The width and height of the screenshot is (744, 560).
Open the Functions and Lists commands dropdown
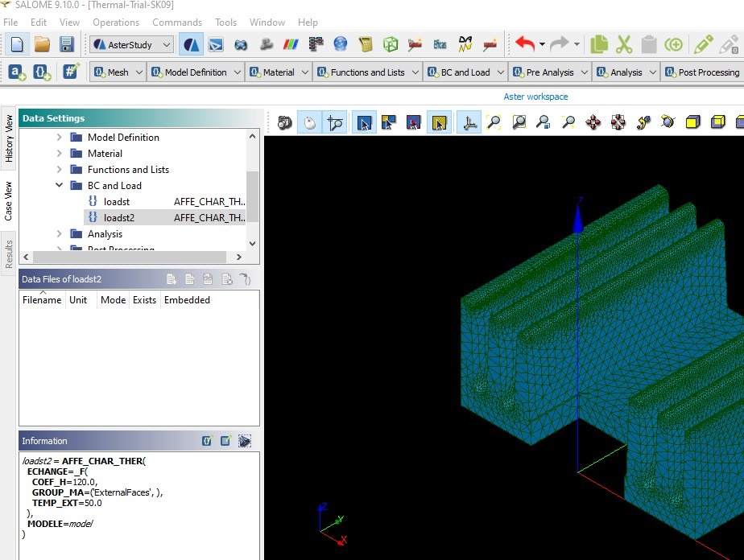pyautogui.click(x=368, y=72)
